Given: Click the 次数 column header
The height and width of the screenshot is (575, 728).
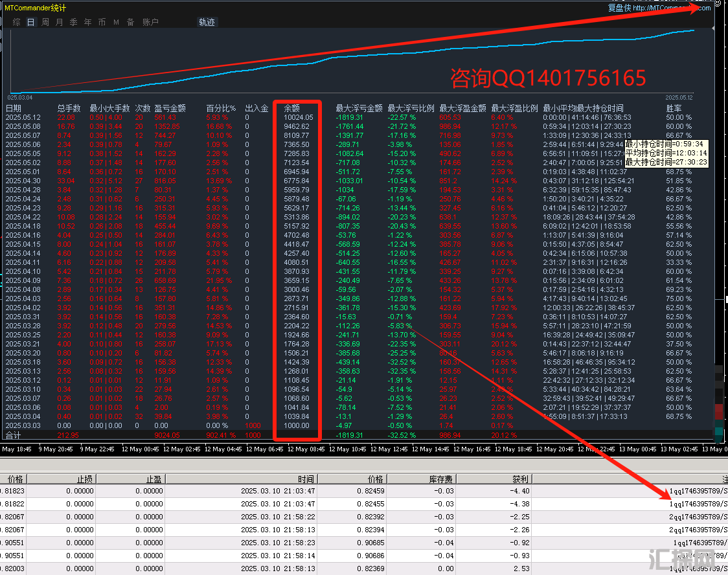Looking at the screenshot, I should click(x=142, y=108).
